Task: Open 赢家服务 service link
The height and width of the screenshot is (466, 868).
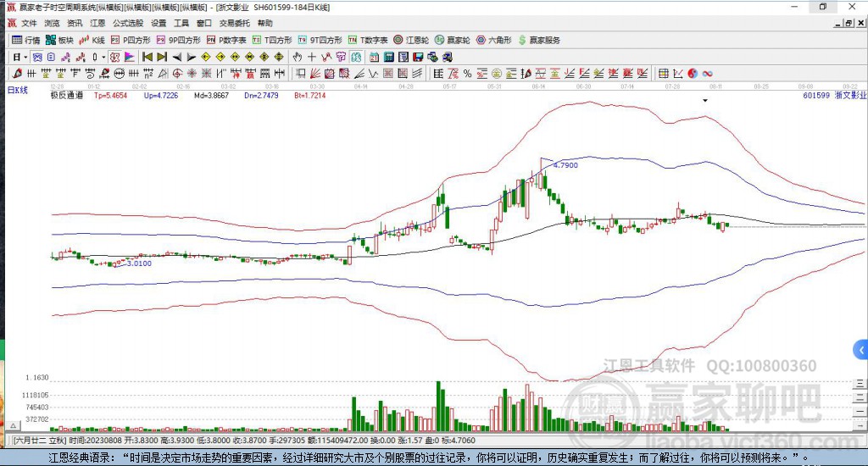Action: pos(539,41)
